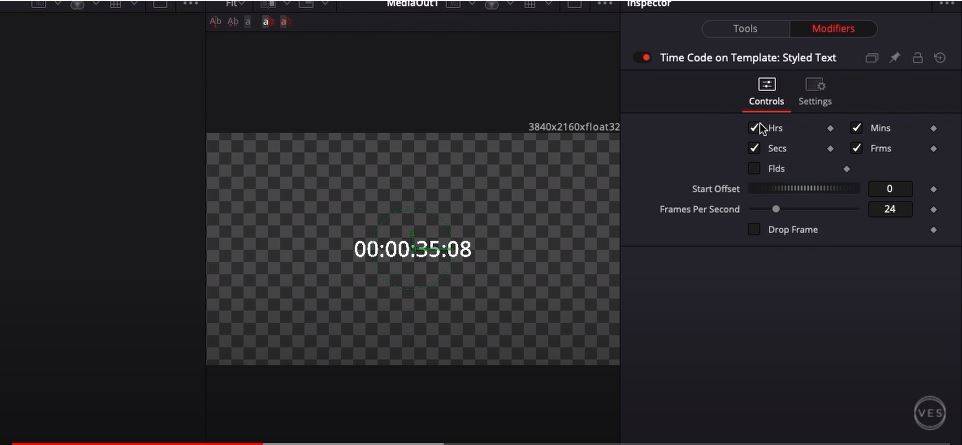962x445 pixels.
Task: Click the versions icon in modifier header
Action: (872, 58)
